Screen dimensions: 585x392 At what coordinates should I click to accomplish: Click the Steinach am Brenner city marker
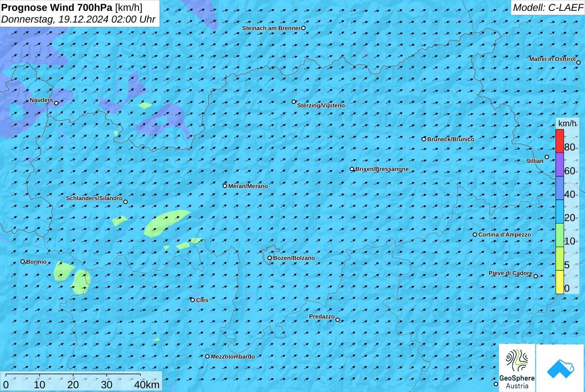click(x=303, y=28)
